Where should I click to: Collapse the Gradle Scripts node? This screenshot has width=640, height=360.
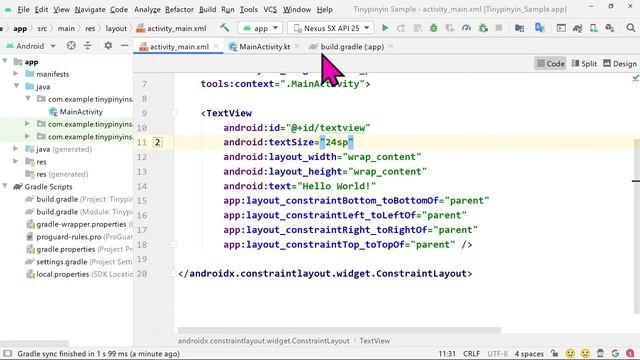point(5,186)
